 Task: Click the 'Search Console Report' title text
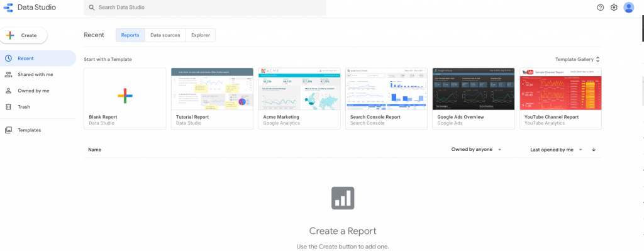(x=376, y=117)
